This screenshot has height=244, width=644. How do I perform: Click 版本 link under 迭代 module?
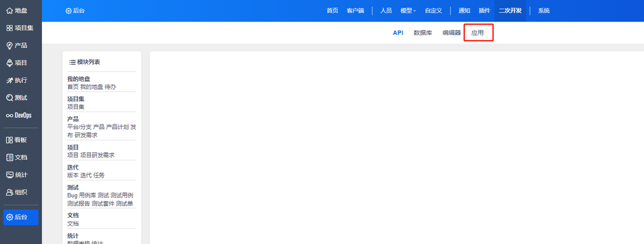(73, 175)
